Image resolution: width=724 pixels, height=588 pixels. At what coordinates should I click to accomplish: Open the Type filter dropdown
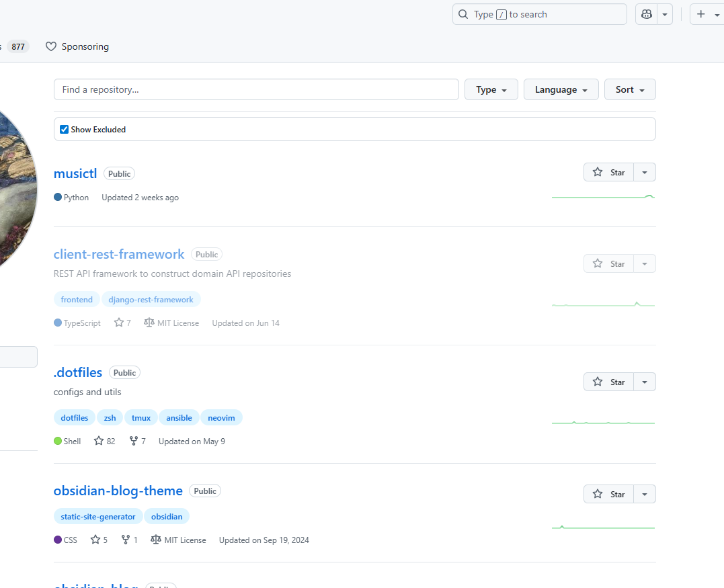[491, 89]
